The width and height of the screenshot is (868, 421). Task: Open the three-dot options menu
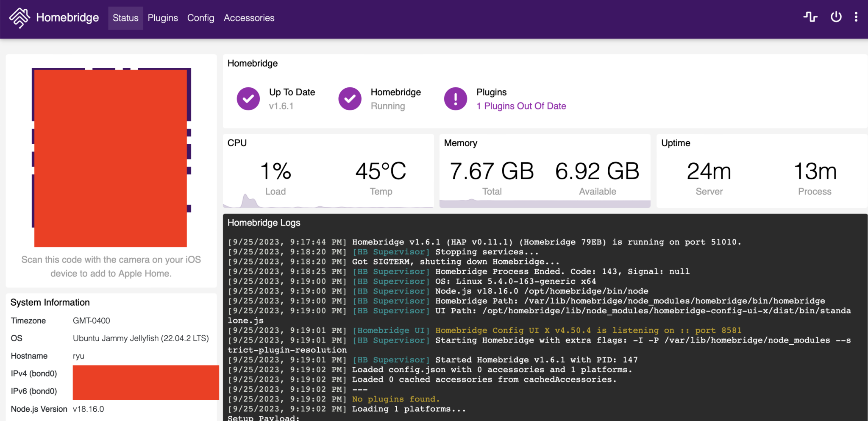[856, 17]
